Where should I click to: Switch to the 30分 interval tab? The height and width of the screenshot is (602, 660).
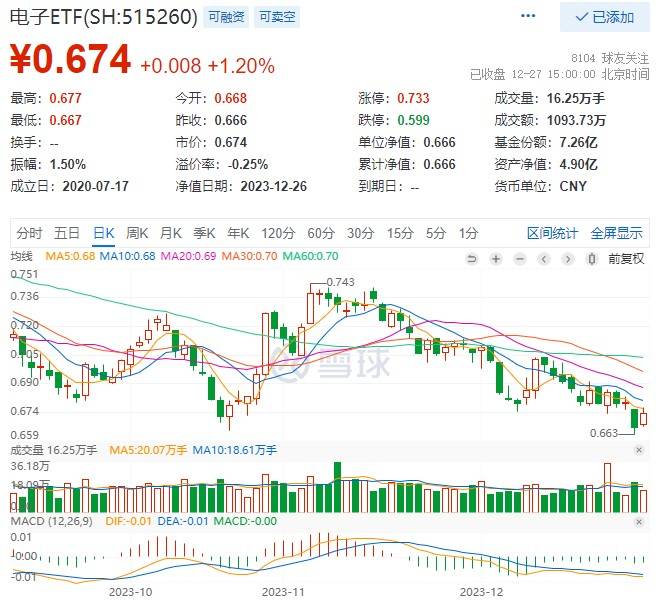(x=360, y=233)
